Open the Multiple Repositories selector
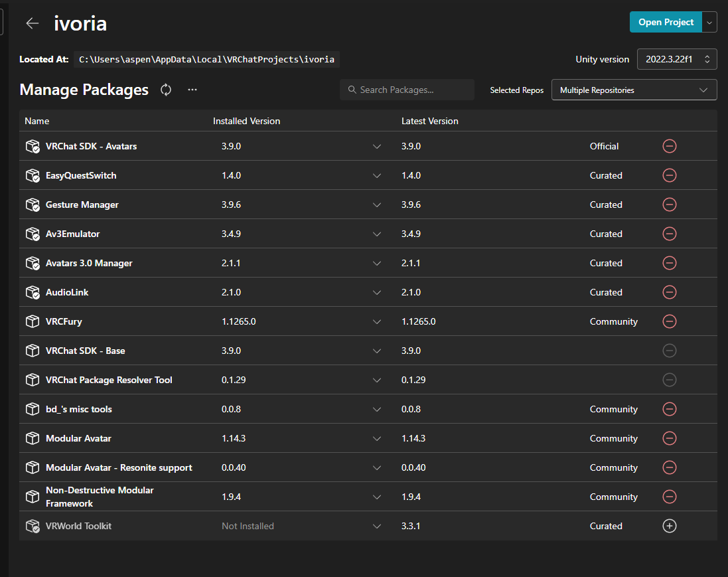 pyautogui.click(x=634, y=90)
